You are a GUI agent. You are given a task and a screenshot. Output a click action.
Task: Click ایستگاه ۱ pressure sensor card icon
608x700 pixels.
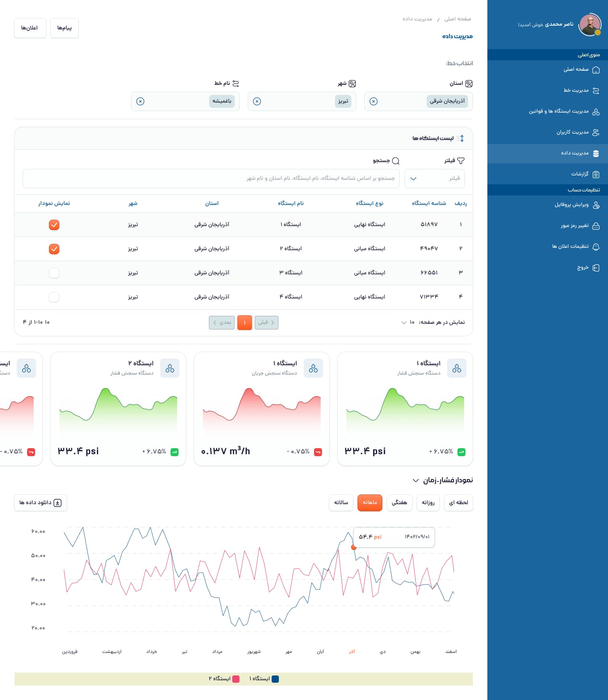457,368
